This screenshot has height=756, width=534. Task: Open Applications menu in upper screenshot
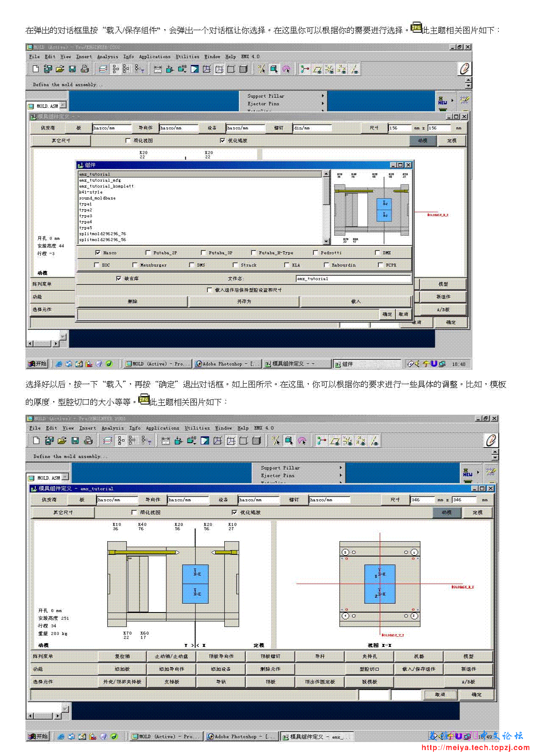click(155, 56)
